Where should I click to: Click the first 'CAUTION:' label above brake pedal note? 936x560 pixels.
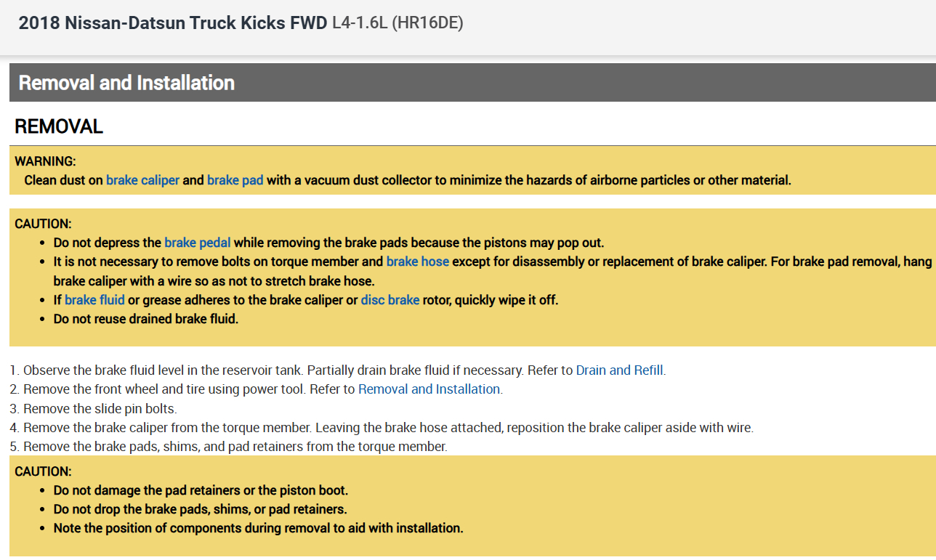pyautogui.click(x=43, y=224)
